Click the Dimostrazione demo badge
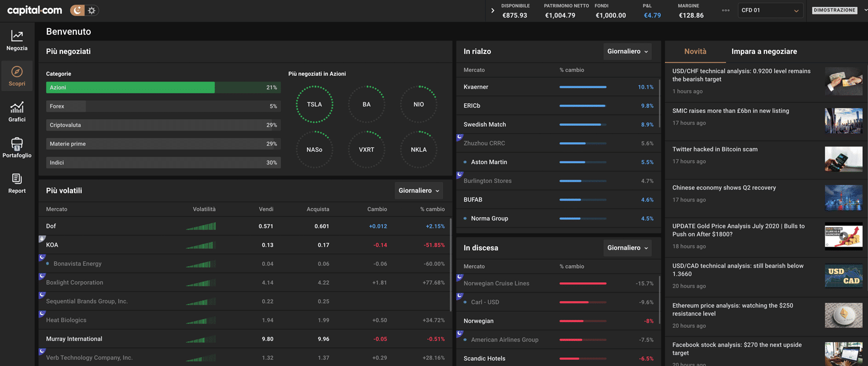 pos(834,10)
